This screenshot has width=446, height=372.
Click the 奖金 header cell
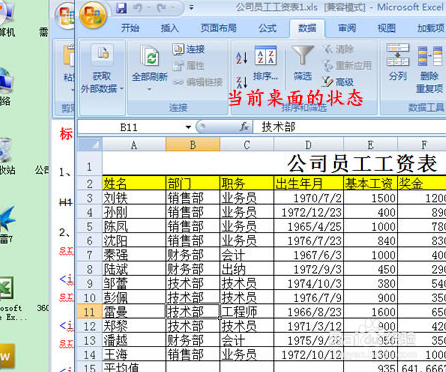pyautogui.click(x=422, y=183)
